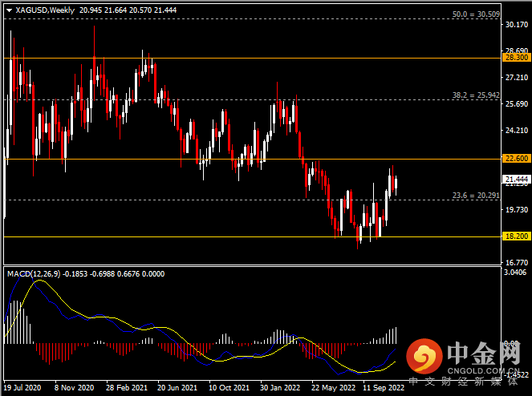Select the orange 22.600 price label

(x=514, y=159)
